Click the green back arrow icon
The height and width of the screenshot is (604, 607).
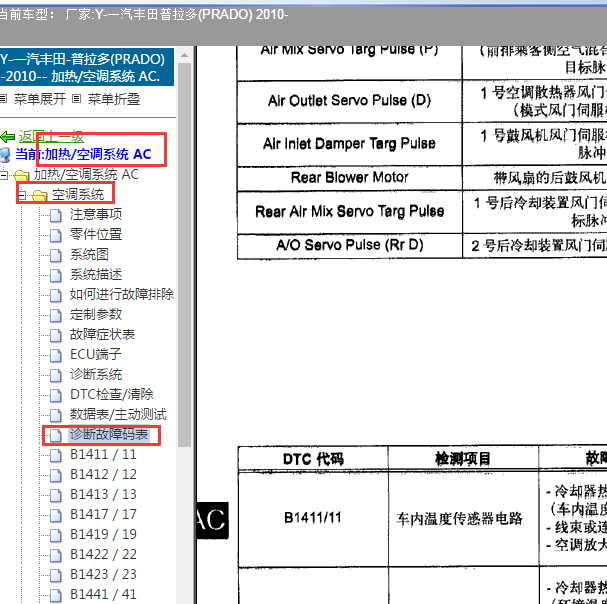point(7,137)
